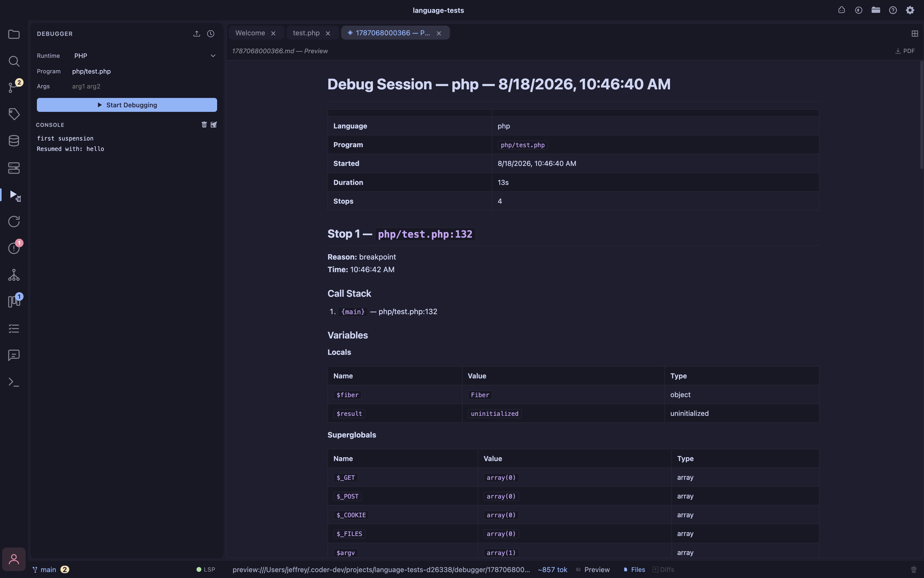This screenshot has width=924, height=578.
Task: Click the ~857 tok token count
Action: (x=552, y=570)
